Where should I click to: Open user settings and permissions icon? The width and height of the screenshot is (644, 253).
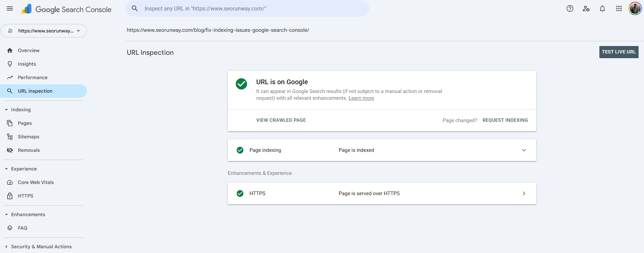pyautogui.click(x=586, y=8)
